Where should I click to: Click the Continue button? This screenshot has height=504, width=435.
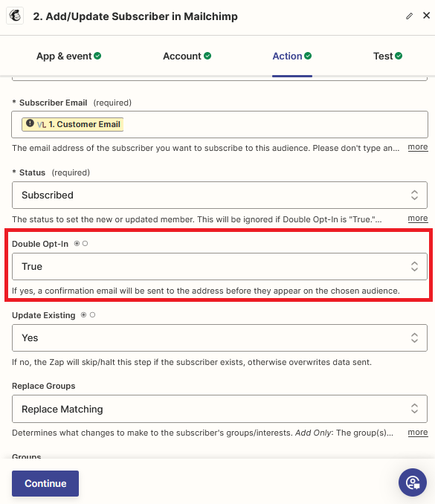45,483
